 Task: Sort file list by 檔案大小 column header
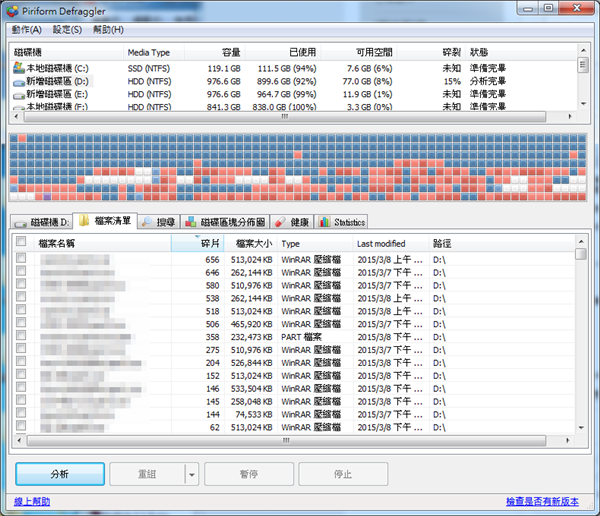(252, 243)
